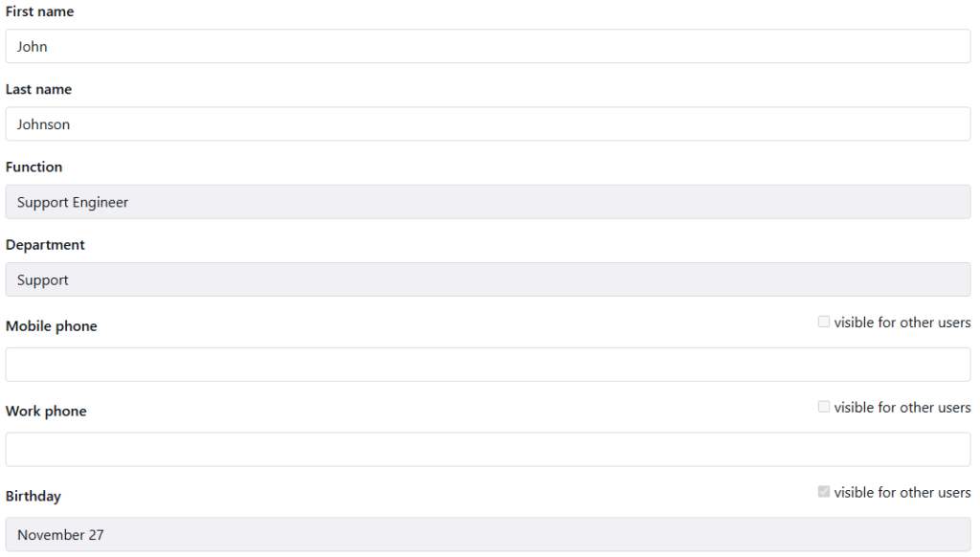Select the "Function" field label
This screenshot has height=557, width=980.
pos(33,167)
